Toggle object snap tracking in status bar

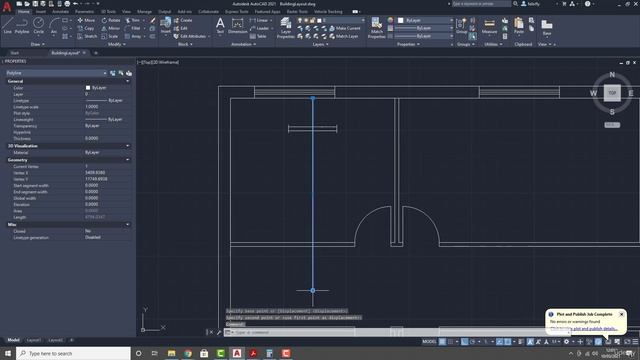(x=499, y=342)
